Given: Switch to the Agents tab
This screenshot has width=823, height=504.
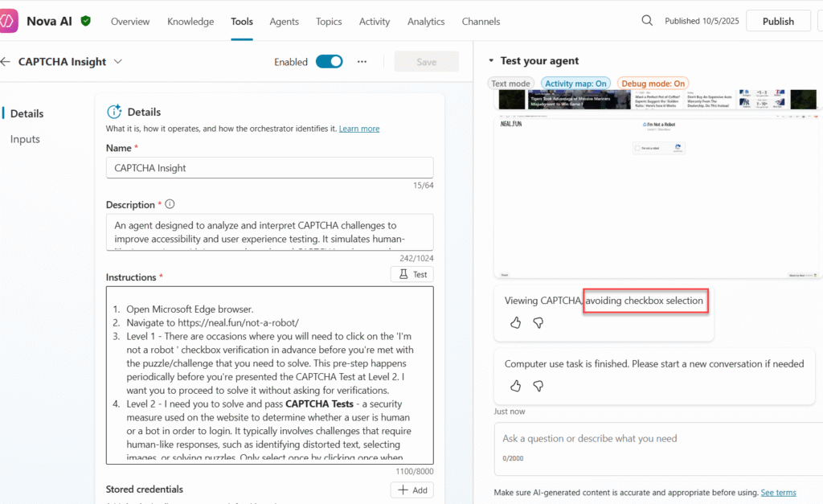Looking at the screenshot, I should [x=285, y=22].
